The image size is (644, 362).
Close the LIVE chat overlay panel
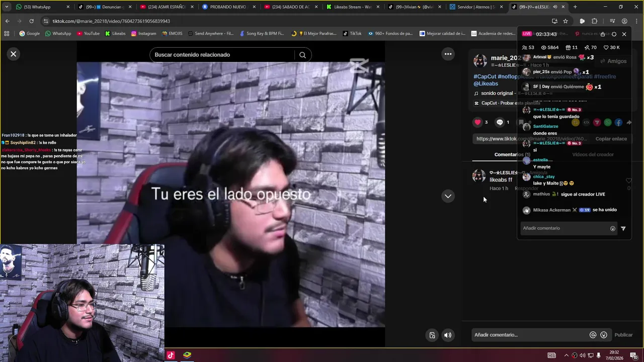coord(624,34)
